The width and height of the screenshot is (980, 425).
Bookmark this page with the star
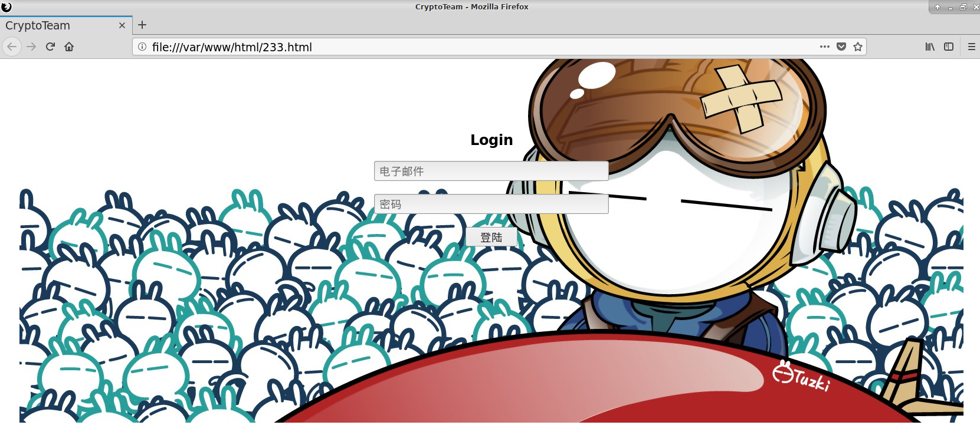(858, 47)
